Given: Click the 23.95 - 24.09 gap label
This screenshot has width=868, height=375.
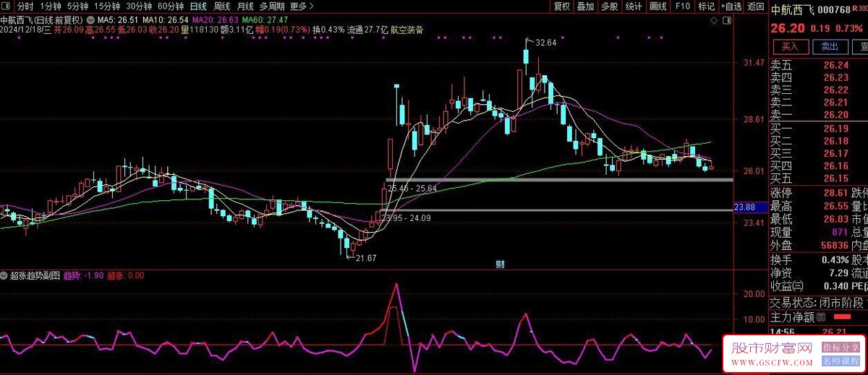Looking at the screenshot, I should pyautogui.click(x=407, y=217).
